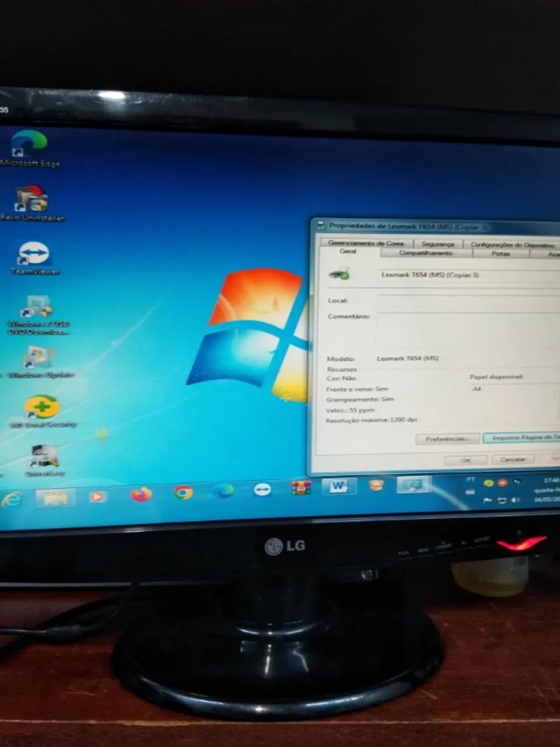This screenshot has width=560, height=747.
Task: Launch Microsoft Word from the taskbar
Action: click(x=339, y=486)
